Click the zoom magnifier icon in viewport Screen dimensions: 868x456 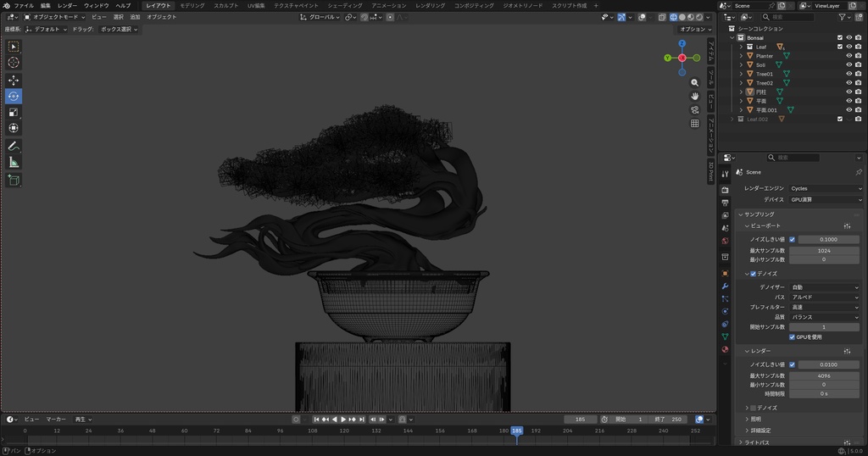pos(695,82)
